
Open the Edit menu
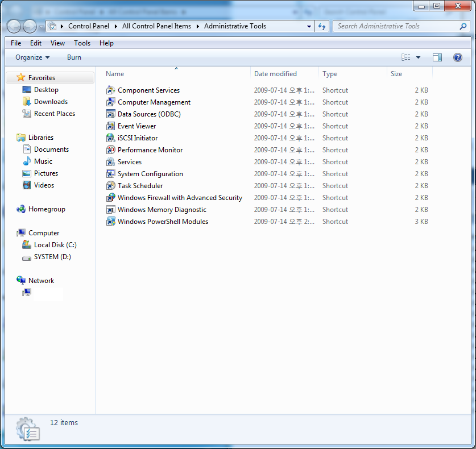35,43
